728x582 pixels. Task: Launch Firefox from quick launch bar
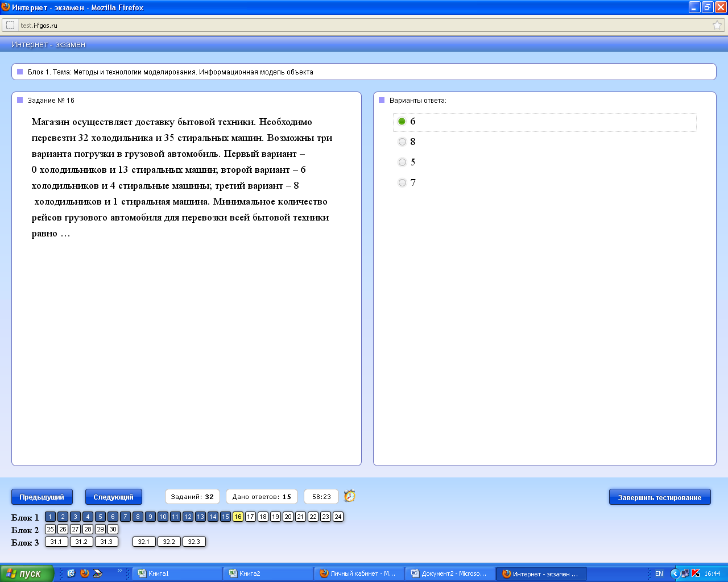[x=84, y=573]
